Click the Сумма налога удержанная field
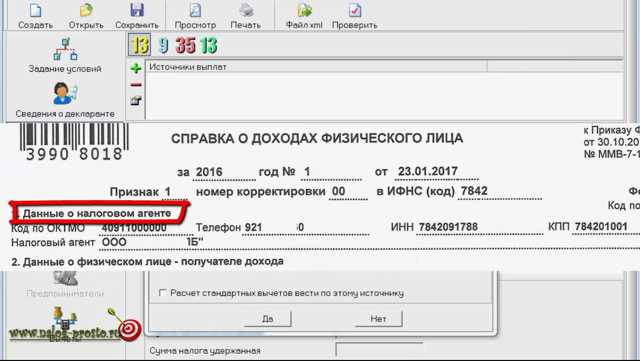The image size is (640, 361). (380, 350)
